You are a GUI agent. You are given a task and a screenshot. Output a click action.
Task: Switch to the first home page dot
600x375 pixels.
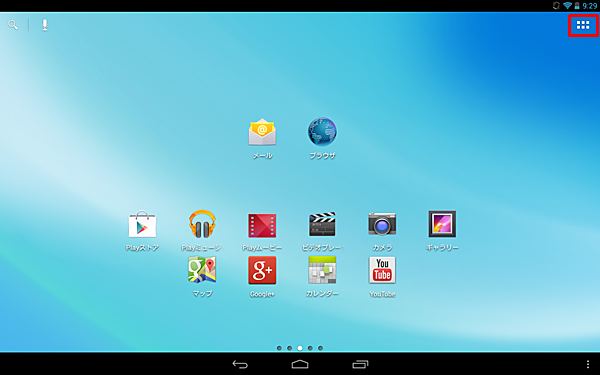(x=279, y=348)
